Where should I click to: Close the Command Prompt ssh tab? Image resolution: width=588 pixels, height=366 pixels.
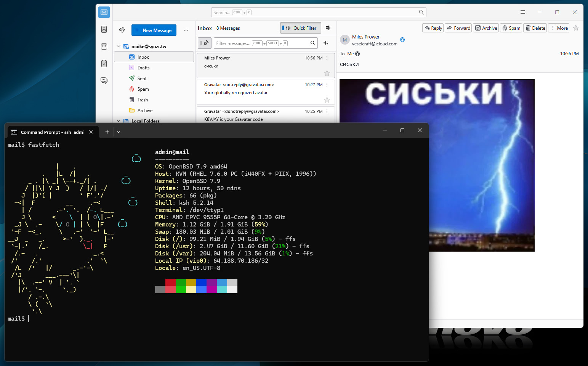click(x=91, y=132)
